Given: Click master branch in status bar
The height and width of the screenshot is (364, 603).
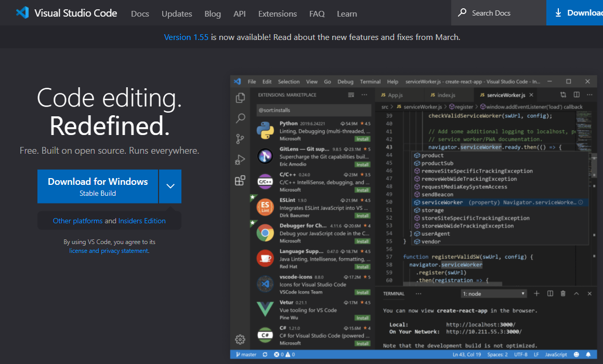Looking at the screenshot, I should tap(246, 355).
